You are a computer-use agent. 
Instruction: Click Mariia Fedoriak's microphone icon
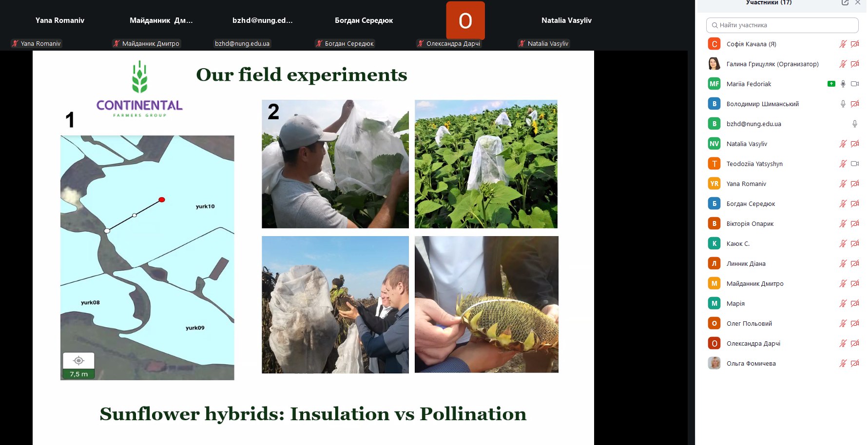[843, 84]
